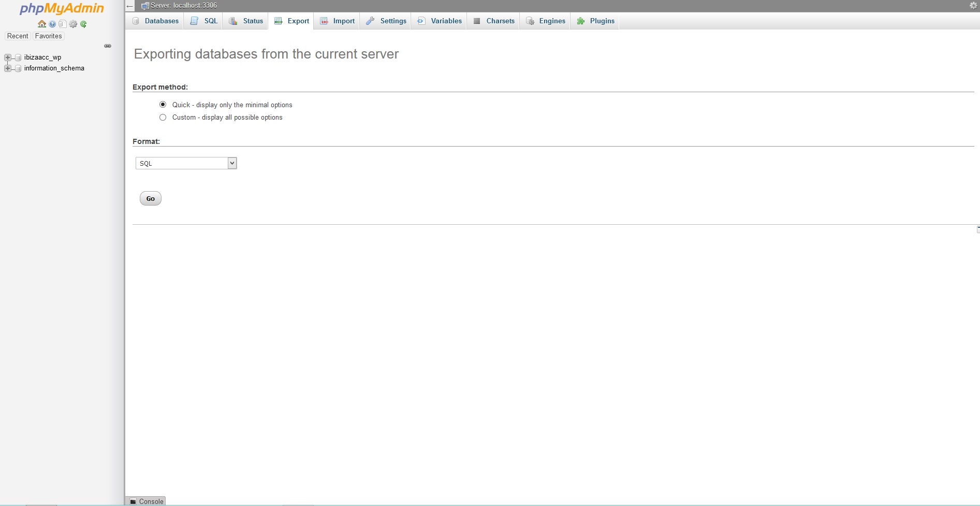Click the Home icon under the phpMyAdmin logo
This screenshot has height=506, width=980.
pos(42,24)
